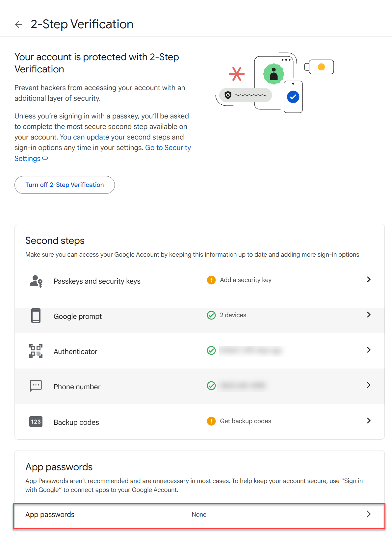392x536 pixels.
Task: Click the Add a security key text
Action: point(246,280)
